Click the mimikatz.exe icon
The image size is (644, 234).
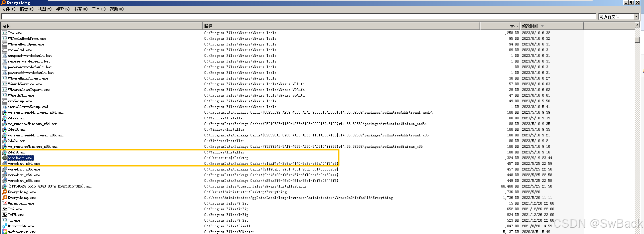(5, 158)
